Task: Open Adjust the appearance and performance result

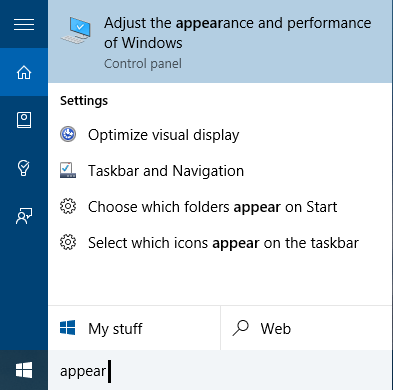Action: (x=220, y=42)
